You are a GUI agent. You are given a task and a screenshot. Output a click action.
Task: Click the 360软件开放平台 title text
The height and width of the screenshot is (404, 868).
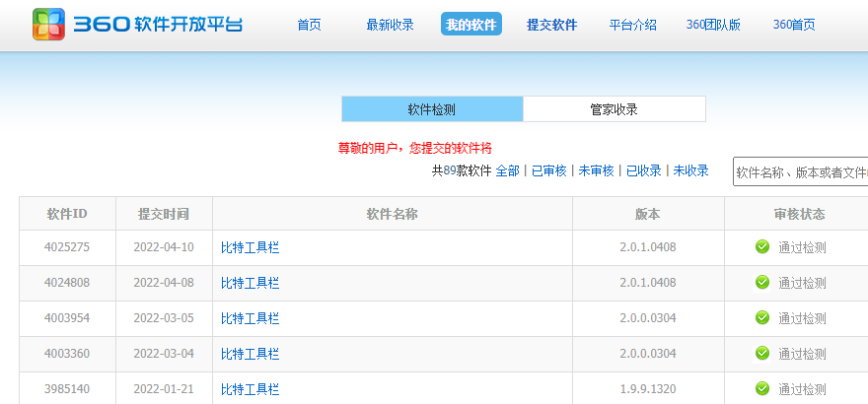(158, 25)
